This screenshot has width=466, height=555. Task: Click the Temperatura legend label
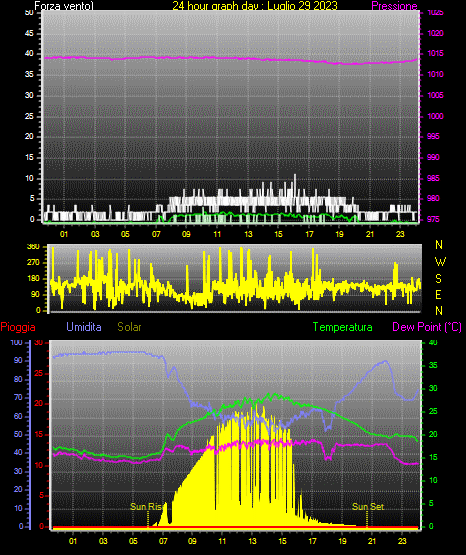coord(343,327)
